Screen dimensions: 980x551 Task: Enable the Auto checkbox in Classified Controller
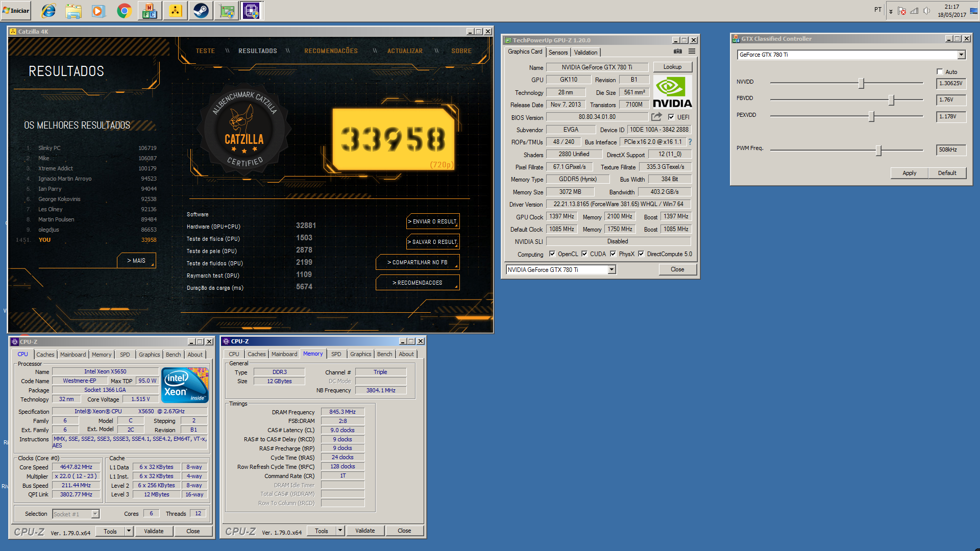tap(940, 71)
